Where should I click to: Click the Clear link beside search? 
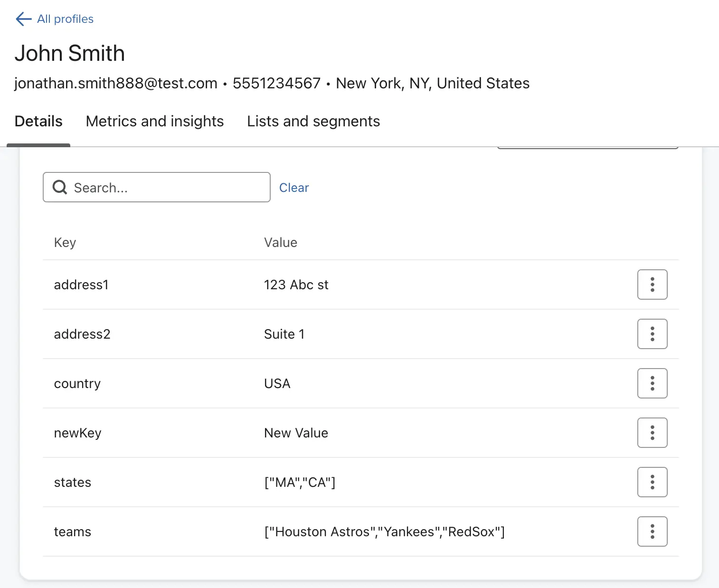pos(293,188)
